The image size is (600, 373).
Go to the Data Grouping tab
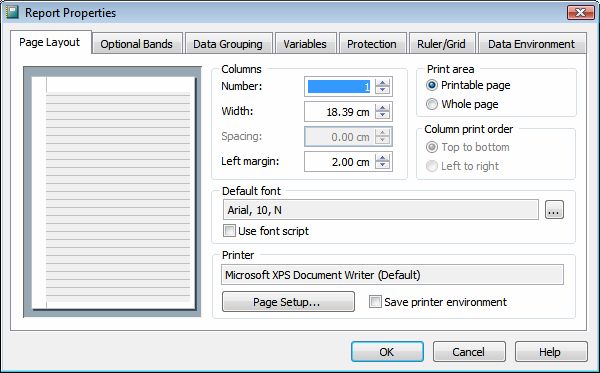click(228, 44)
